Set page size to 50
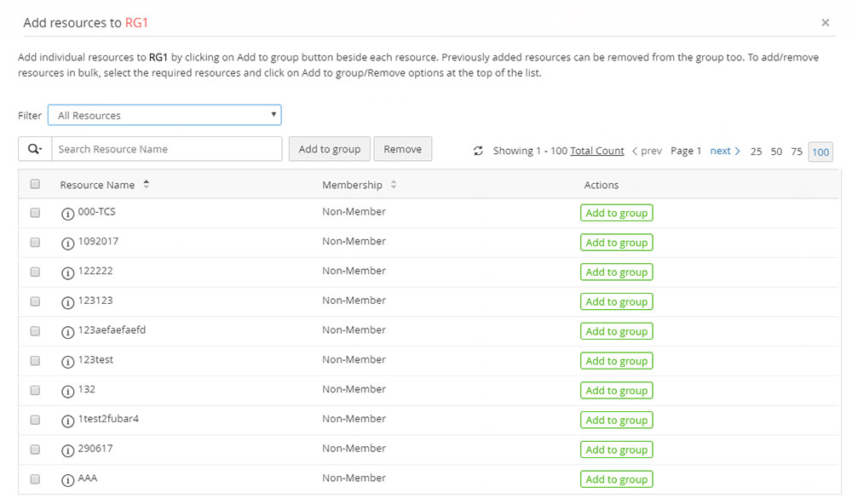This screenshot has width=852, height=504. (776, 152)
